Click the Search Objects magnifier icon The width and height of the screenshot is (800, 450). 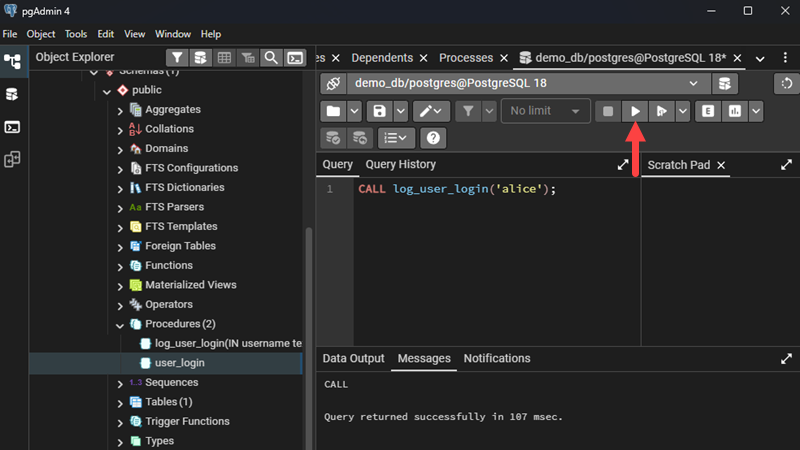click(x=271, y=58)
